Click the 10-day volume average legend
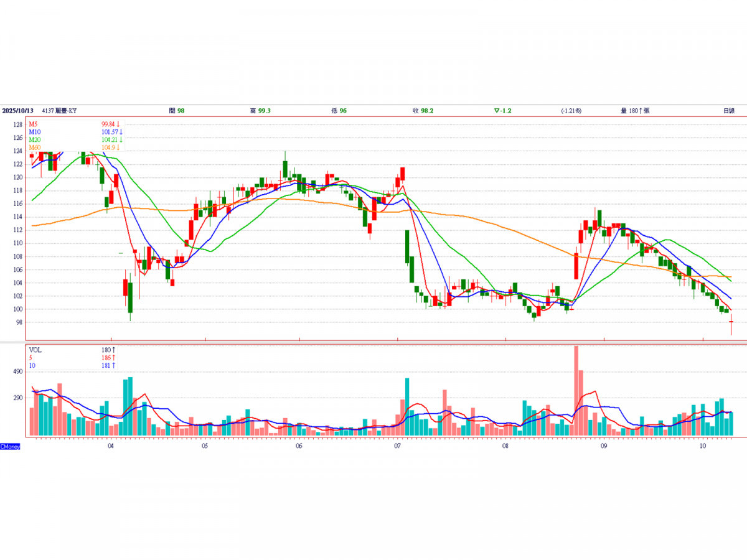Viewport: 747px width, 560px height. tap(32, 365)
